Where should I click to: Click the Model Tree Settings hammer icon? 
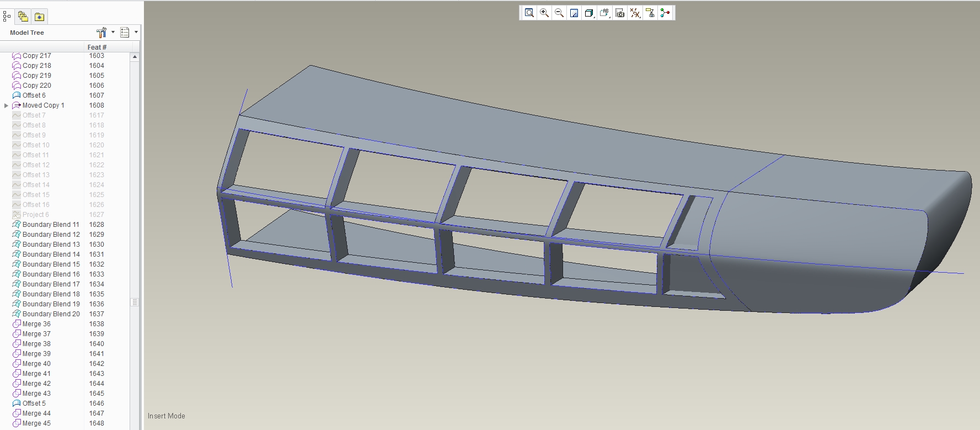pos(101,33)
